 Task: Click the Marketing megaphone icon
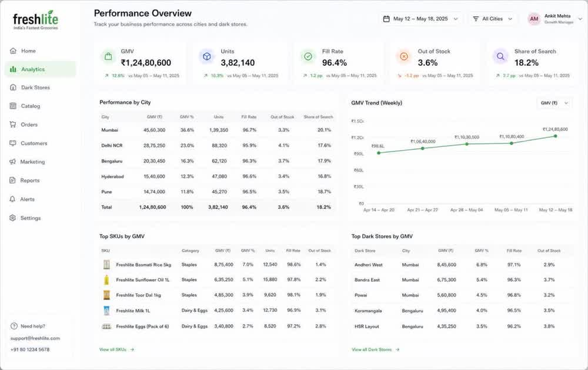[13, 162]
